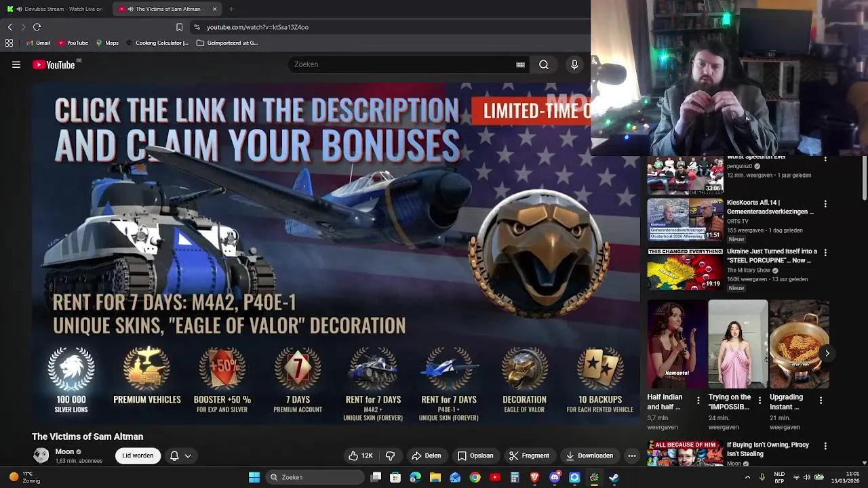This screenshot has height=488, width=868.
Task: Open the Windows Start menu
Action: coord(254,477)
